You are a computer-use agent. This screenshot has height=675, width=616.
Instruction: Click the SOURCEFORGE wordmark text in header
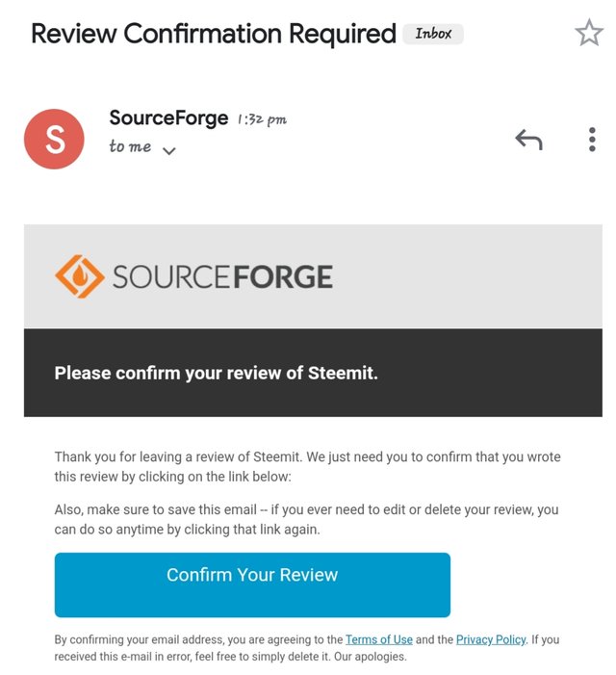click(x=222, y=278)
